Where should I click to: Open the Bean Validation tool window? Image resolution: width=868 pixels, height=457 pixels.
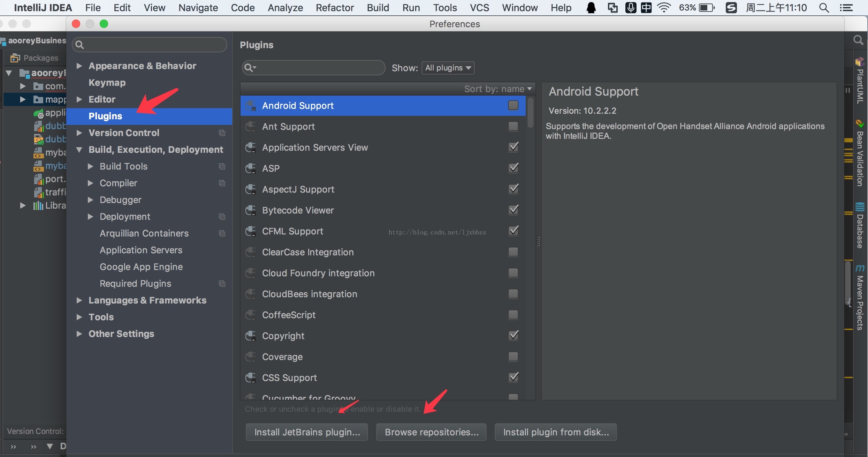pyautogui.click(x=860, y=153)
